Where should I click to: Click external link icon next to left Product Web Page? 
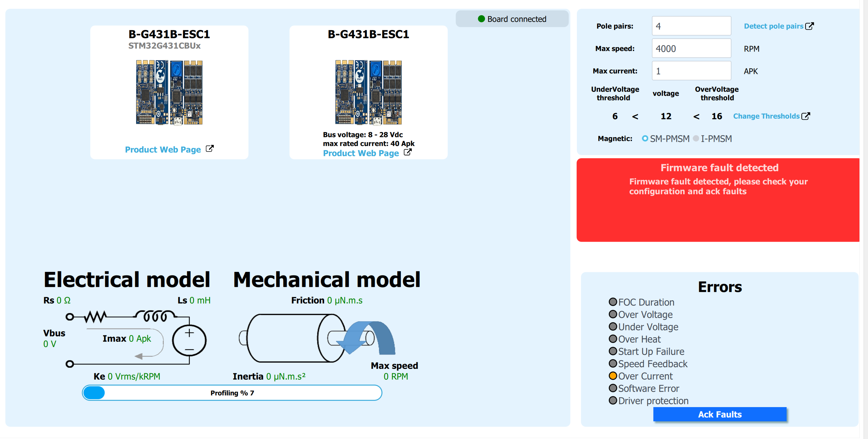tap(210, 148)
